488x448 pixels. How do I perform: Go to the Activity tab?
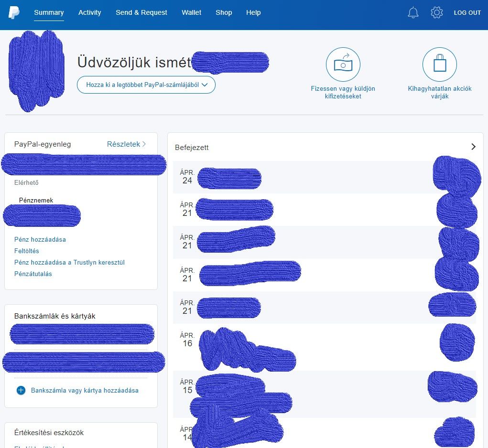90,12
